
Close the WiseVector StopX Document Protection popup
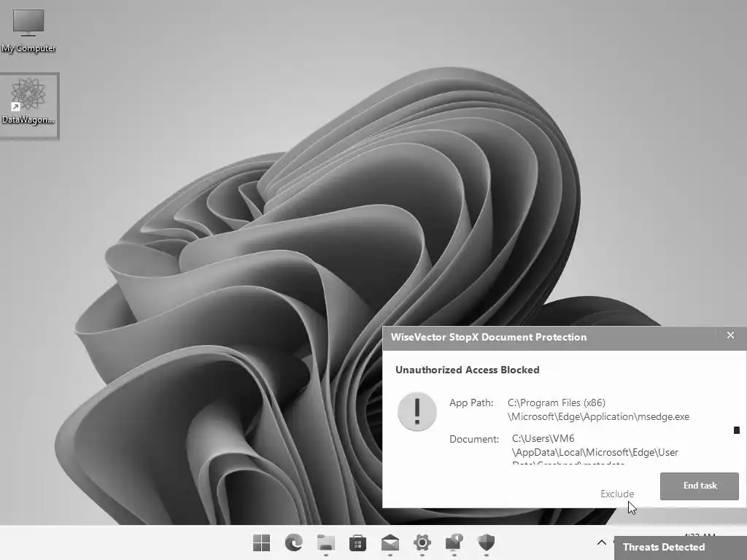pos(730,335)
